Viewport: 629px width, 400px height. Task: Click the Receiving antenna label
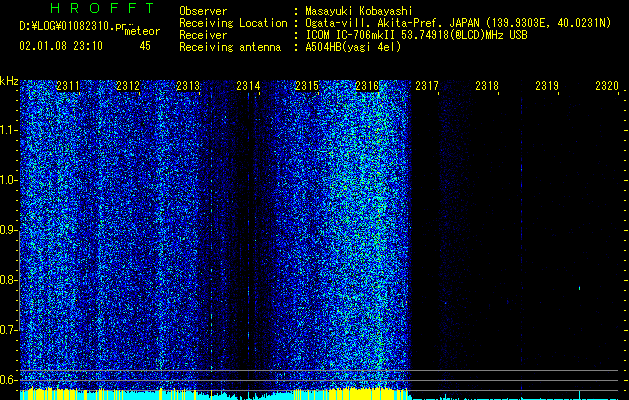[230, 47]
